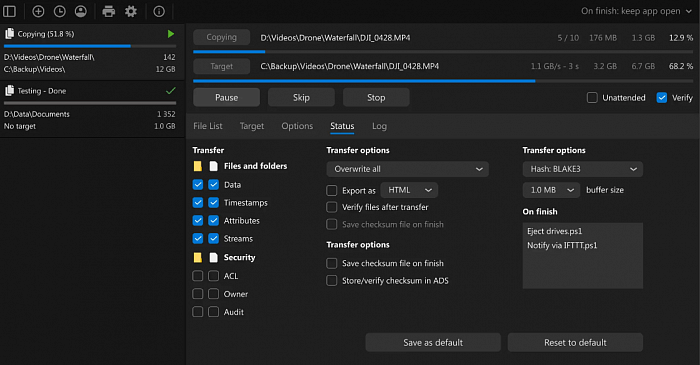Screen dimensions: 700x365
Task: Check the Export as checkbox
Action: [x=332, y=191]
